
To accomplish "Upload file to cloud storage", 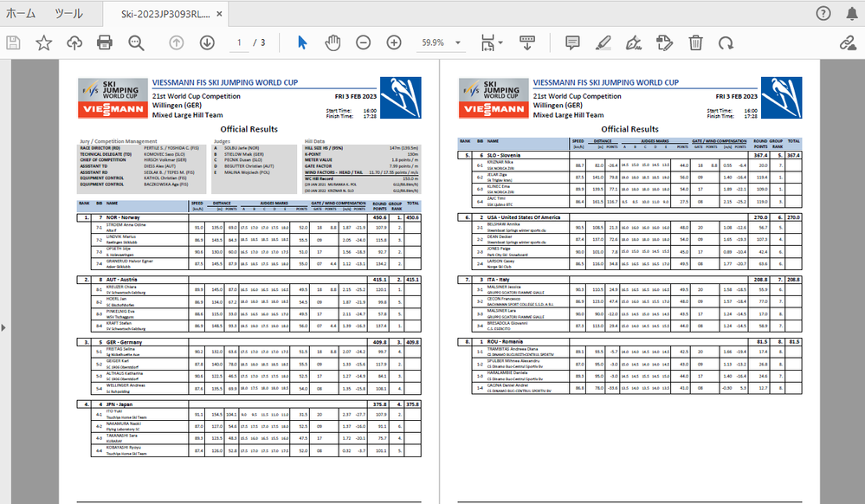I will pyautogui.click(x=74, y=42).
